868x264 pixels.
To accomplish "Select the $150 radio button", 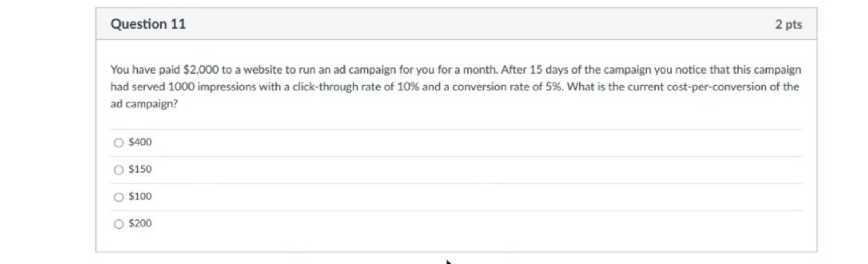I will coord(119,170).
